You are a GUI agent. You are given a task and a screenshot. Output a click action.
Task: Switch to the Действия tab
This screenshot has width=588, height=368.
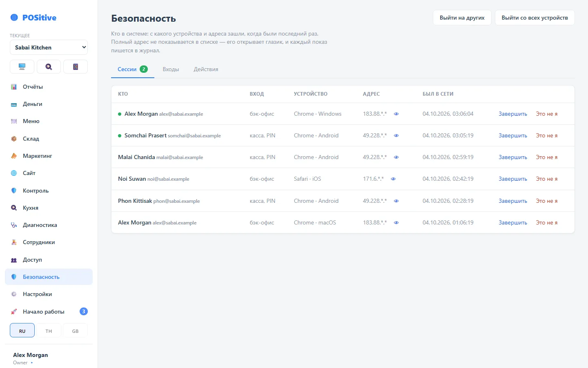coord(206,69)
